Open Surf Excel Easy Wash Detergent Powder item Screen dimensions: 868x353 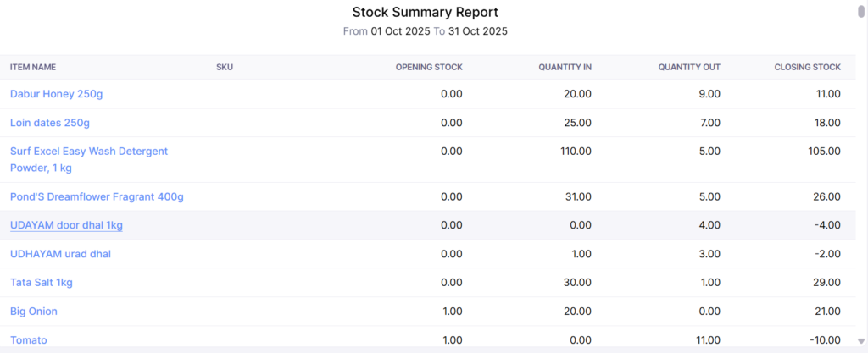(88, 152)
